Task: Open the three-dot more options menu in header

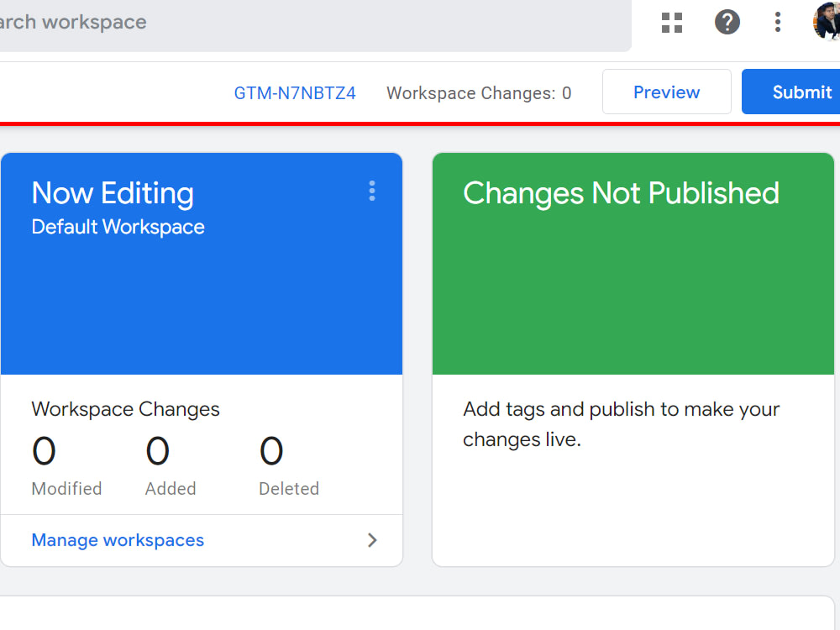Action: coord(777,23)
